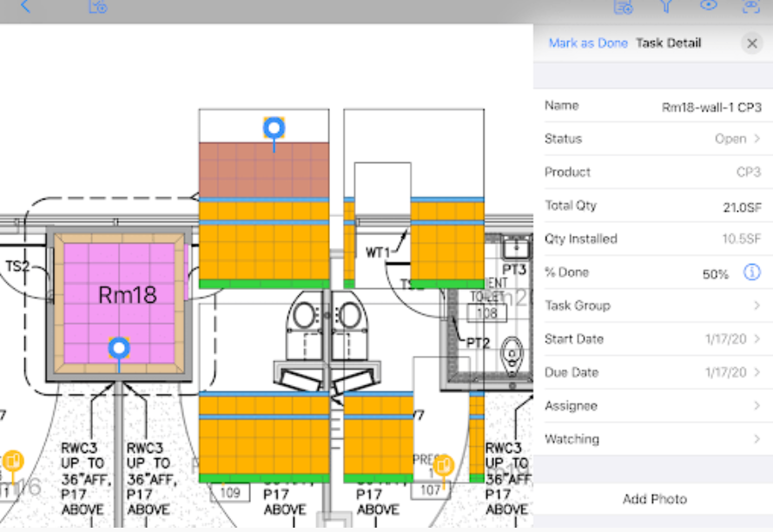Open the Assignee selection row
This screenshot has width=773, height=532.
click(652, 406)
